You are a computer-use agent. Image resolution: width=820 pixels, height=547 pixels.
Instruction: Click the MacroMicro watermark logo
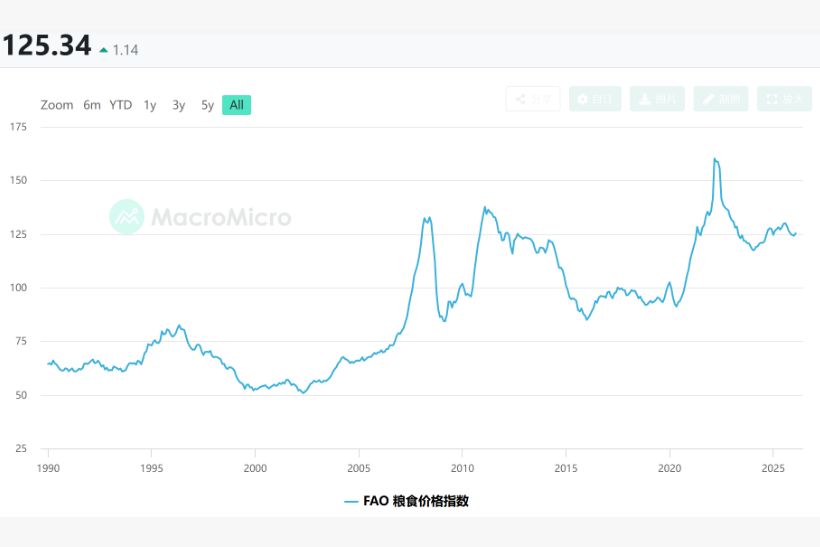pyautogui.click(x=201, y=217)
